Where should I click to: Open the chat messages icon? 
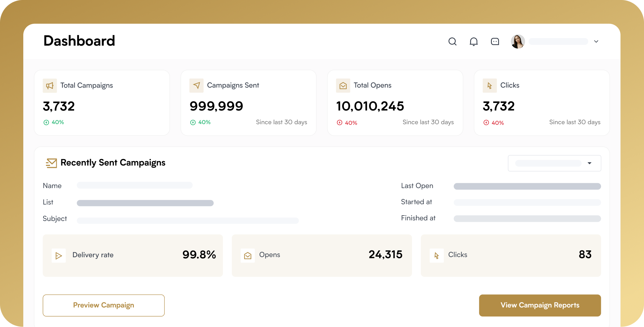coord(495,42)
